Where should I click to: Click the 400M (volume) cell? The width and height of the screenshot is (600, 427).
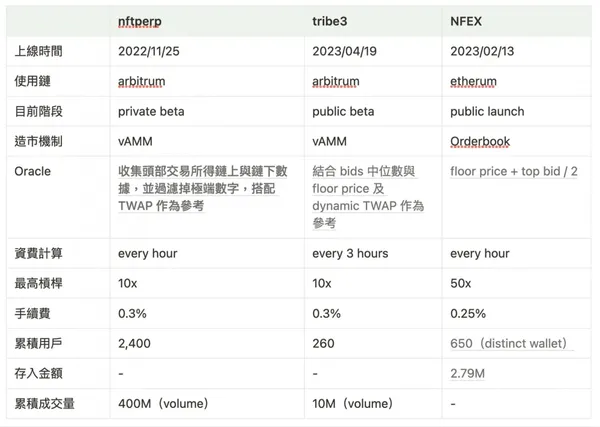(x=165, y=404)
